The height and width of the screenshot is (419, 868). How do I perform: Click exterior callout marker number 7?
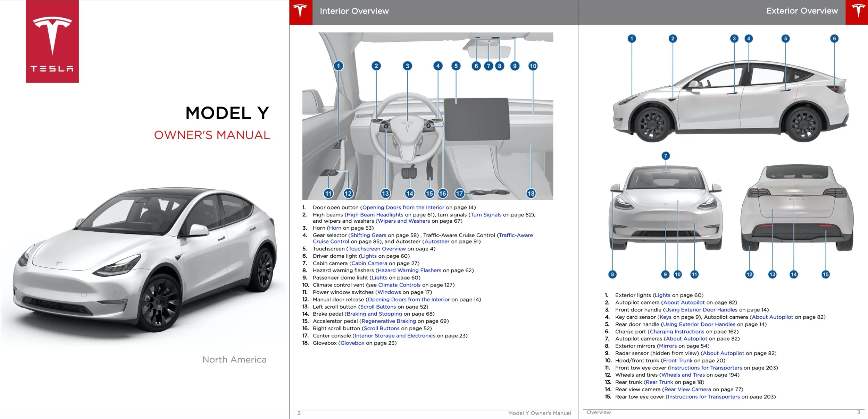point(665,156)
